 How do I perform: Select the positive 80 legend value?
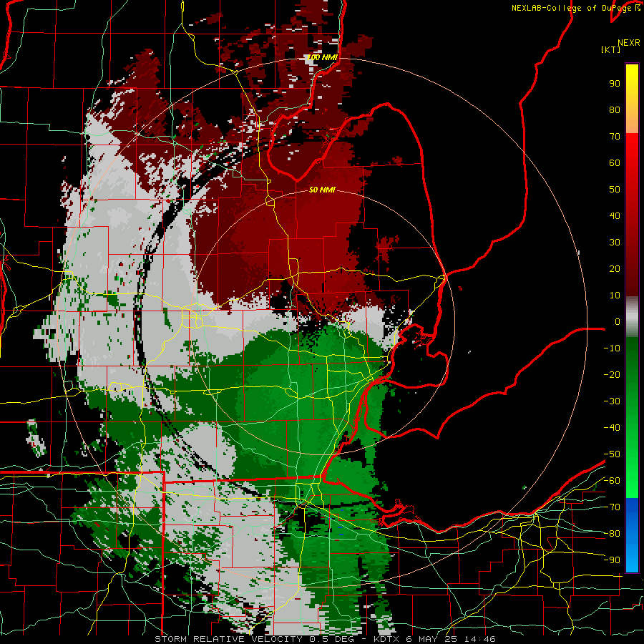pyautogui.click(x=615, y=109)
